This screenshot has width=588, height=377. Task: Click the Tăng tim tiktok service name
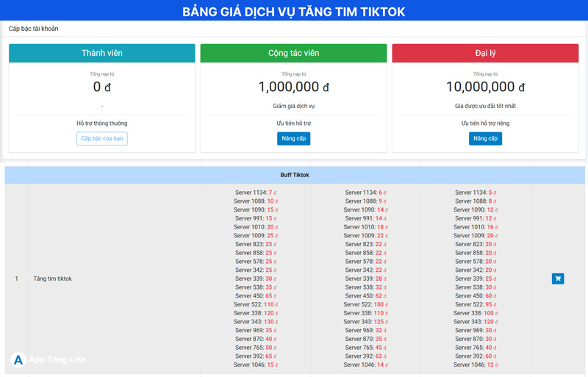point(52,279)
